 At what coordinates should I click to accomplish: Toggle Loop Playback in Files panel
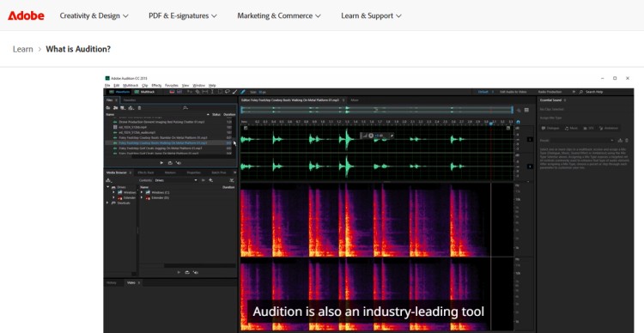point(170,163)
